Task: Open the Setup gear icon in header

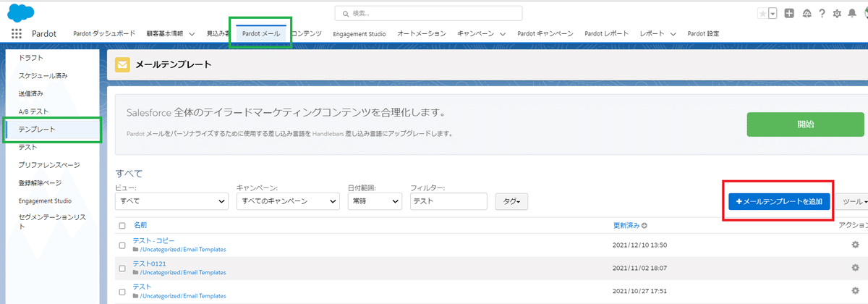Action: 837,14
